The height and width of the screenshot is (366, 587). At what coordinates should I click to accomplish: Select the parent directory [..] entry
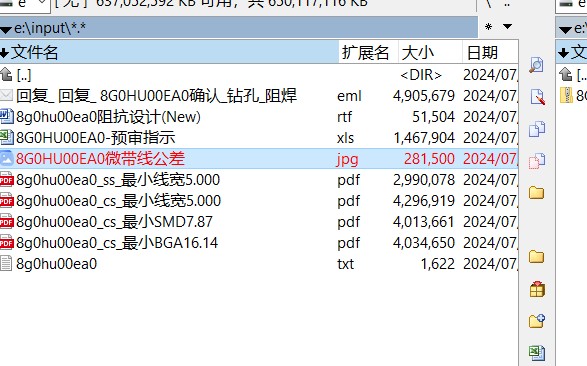click(259, 75)
